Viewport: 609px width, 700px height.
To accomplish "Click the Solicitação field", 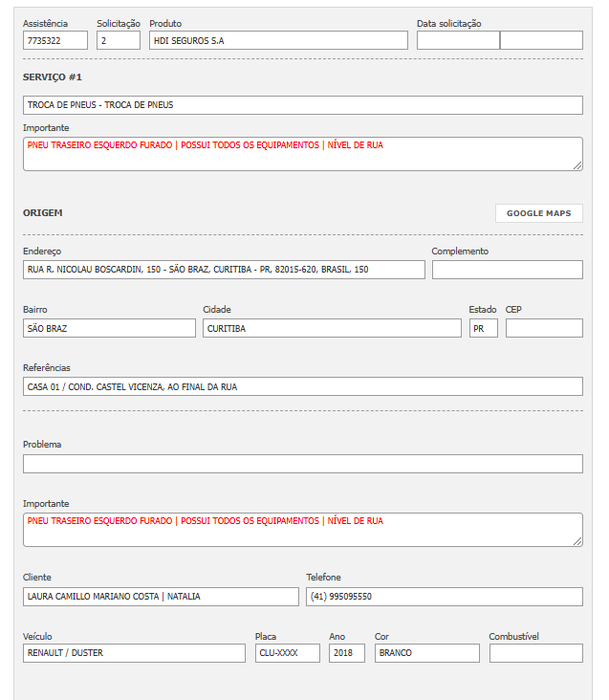I will click(119, 40).
